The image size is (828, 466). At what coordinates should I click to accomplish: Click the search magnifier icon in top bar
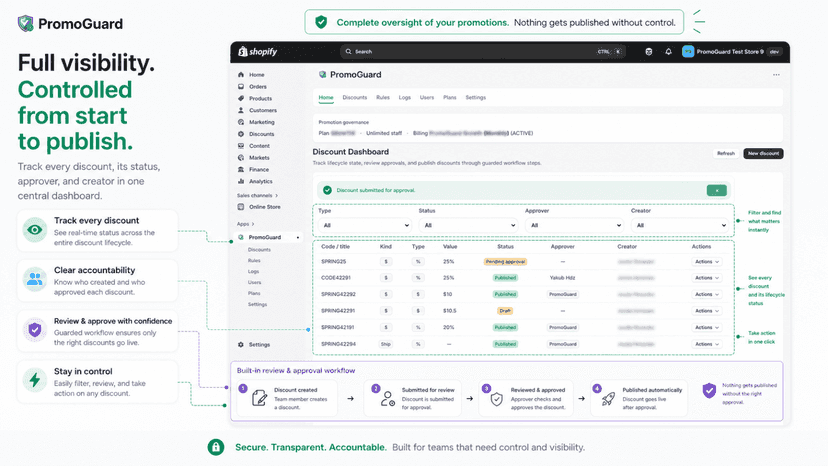(349, 52)
